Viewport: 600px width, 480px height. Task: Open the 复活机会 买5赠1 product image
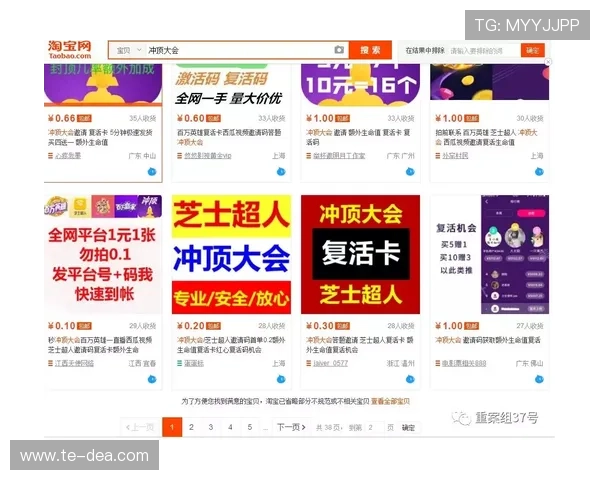490,255
